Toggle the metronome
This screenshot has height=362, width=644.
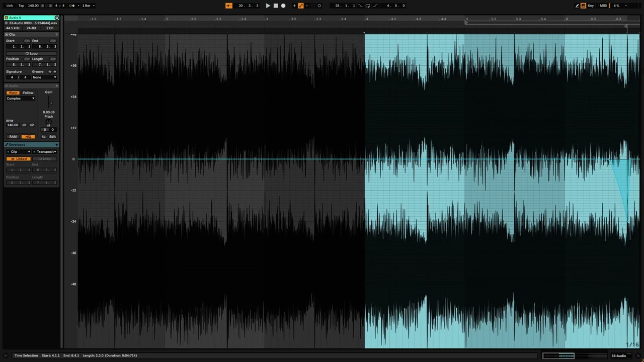pyautogui.click(x=71, y=6)
